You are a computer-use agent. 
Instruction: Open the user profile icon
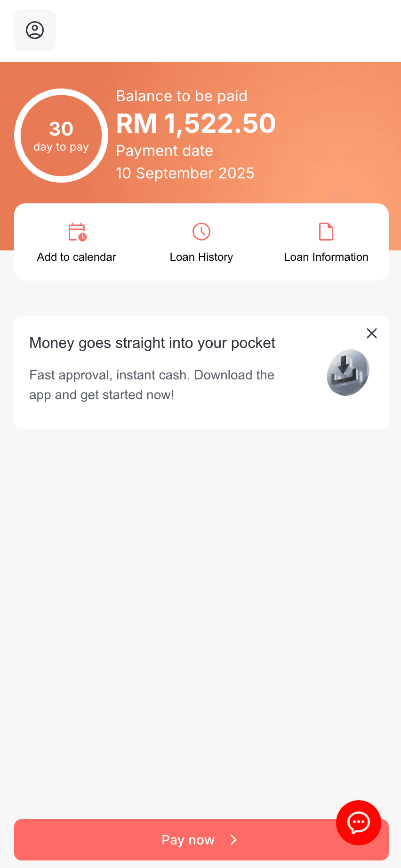(x=35, y=30)
